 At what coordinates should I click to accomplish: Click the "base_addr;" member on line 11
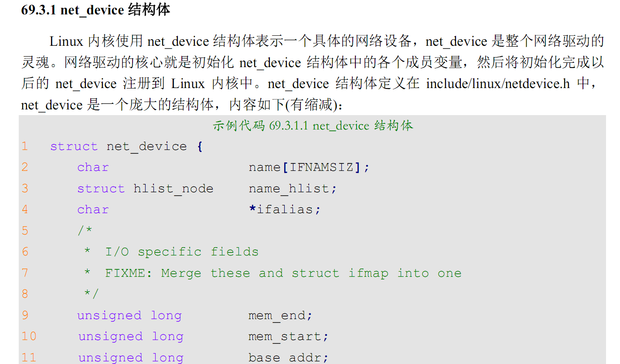click(x=288, y=358)
